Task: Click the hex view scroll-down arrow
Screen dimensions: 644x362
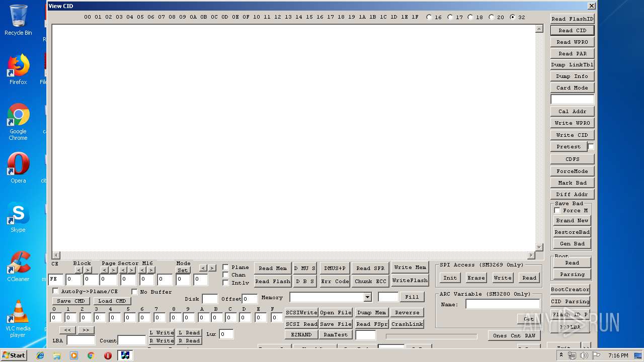Action: [x=539, y=247]
